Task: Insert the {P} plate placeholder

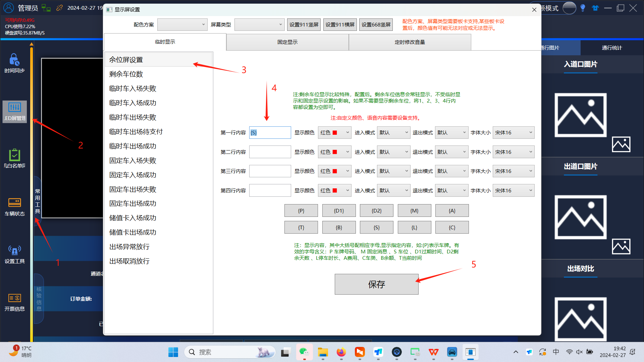Action: 301,211
